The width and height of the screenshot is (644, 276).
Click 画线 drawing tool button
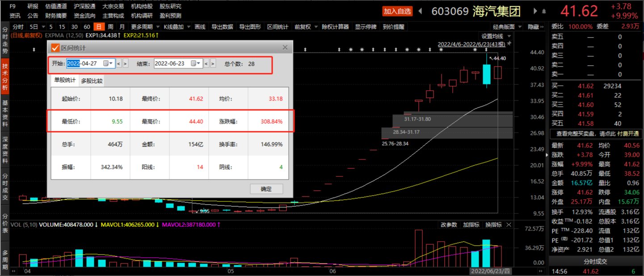point(200,27)
